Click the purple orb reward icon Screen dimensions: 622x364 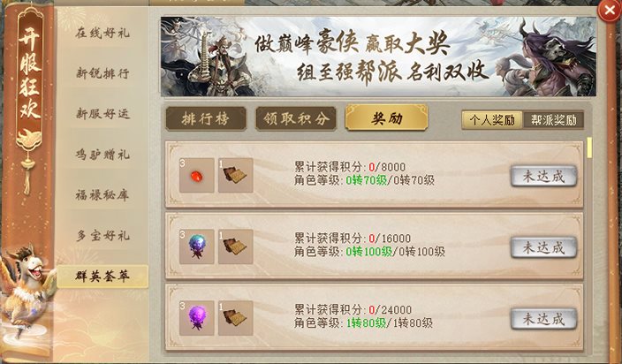[x=197, y=317]
